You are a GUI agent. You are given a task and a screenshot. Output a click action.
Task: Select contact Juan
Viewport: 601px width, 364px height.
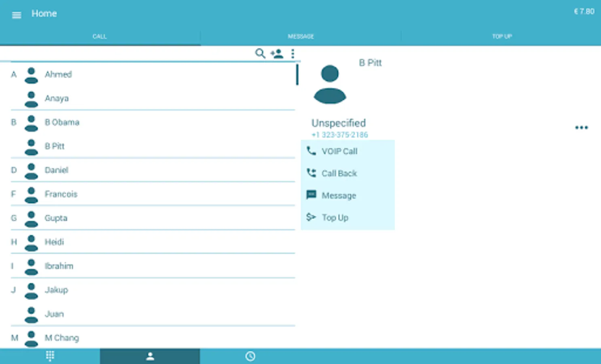[x=153, y=314]
